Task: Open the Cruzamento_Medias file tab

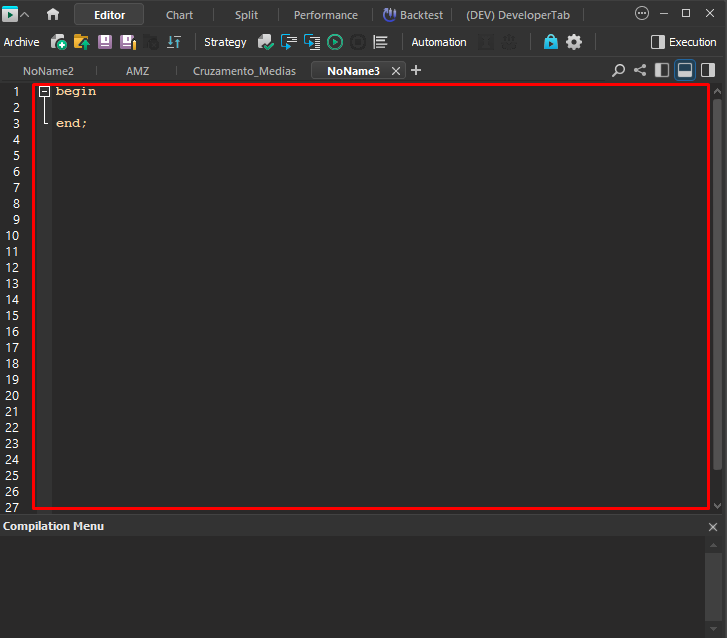Action: point(244,71)
